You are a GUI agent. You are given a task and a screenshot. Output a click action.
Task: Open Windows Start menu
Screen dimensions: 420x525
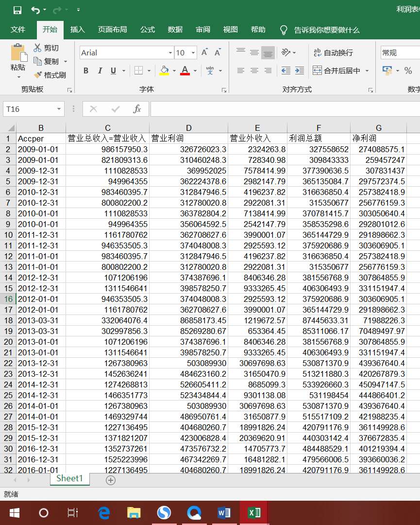pos(15,513)
